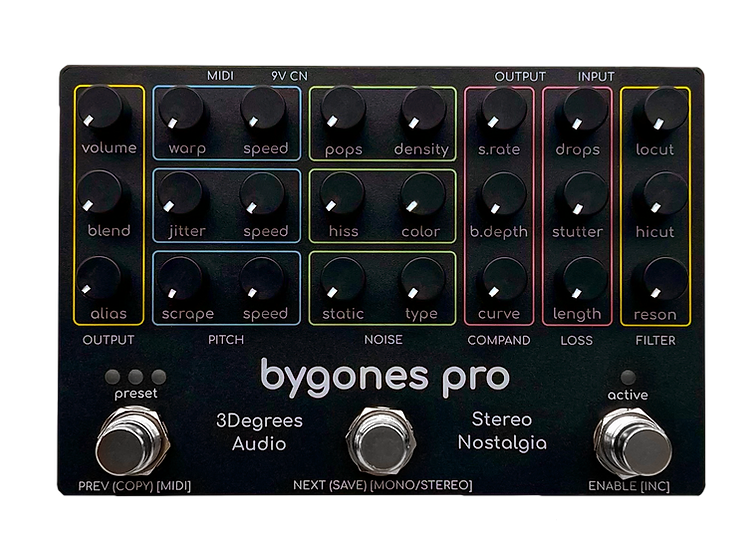755x551 pixels.
Task: Click the 'PITCH' section label
Action: click(x=226, y=340)
